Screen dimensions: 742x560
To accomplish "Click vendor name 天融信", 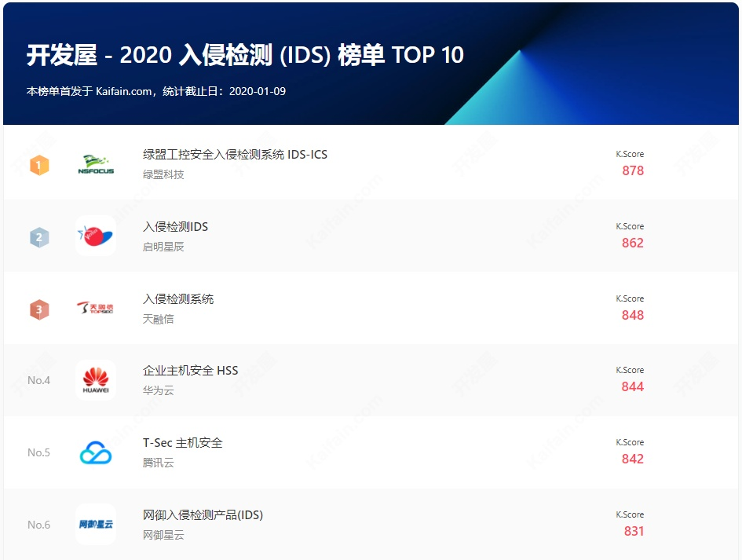I will pyautogui.click(x=158, y=319).
